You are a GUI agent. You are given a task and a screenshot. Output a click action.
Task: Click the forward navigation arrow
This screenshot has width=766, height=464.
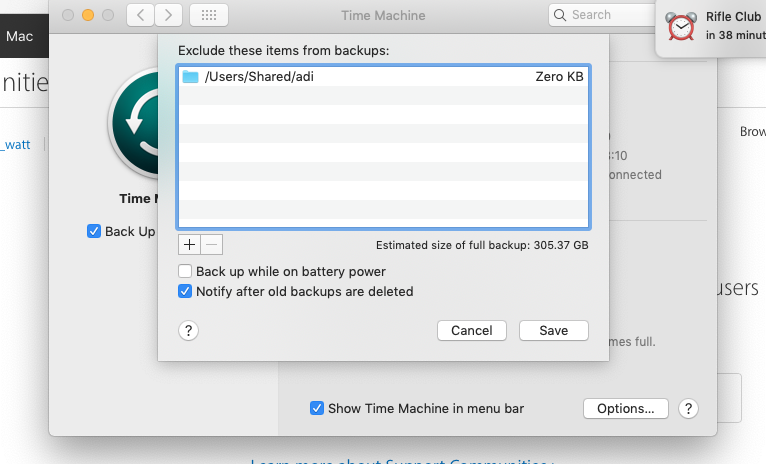pos(169,15)
